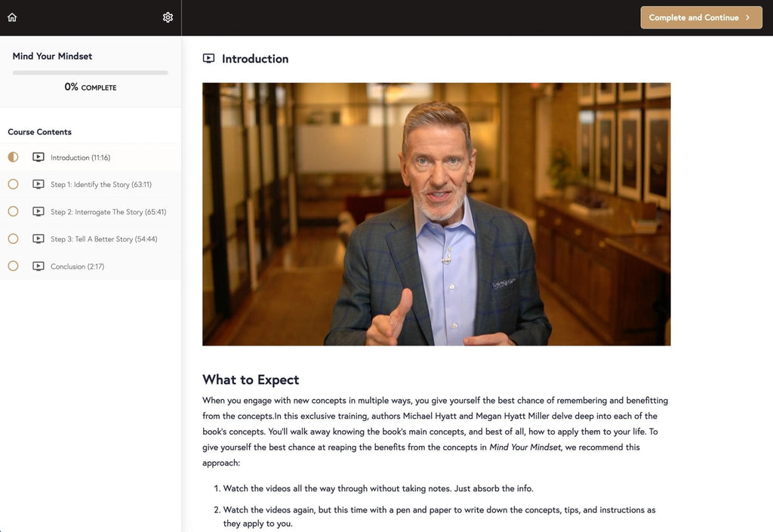Toggle the half-filled Introduction progress circle
This screenshot has width=773, height=532.
pos(13,157)
